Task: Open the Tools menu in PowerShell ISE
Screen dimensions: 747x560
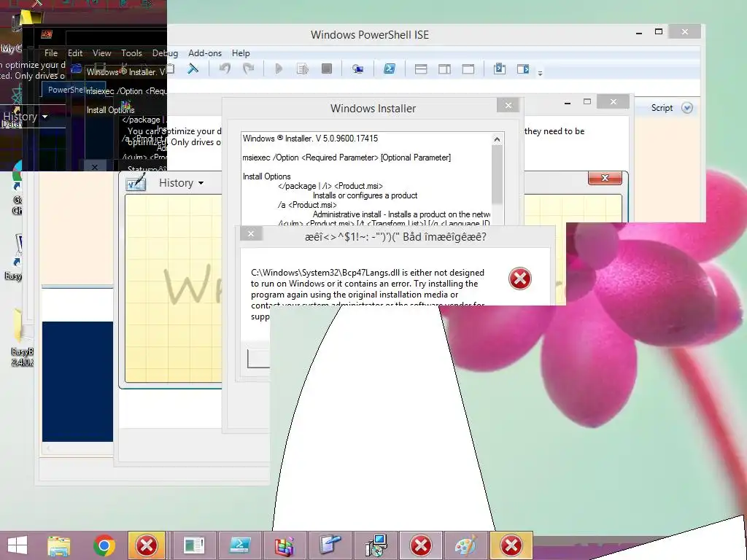Action: [131, 52]
